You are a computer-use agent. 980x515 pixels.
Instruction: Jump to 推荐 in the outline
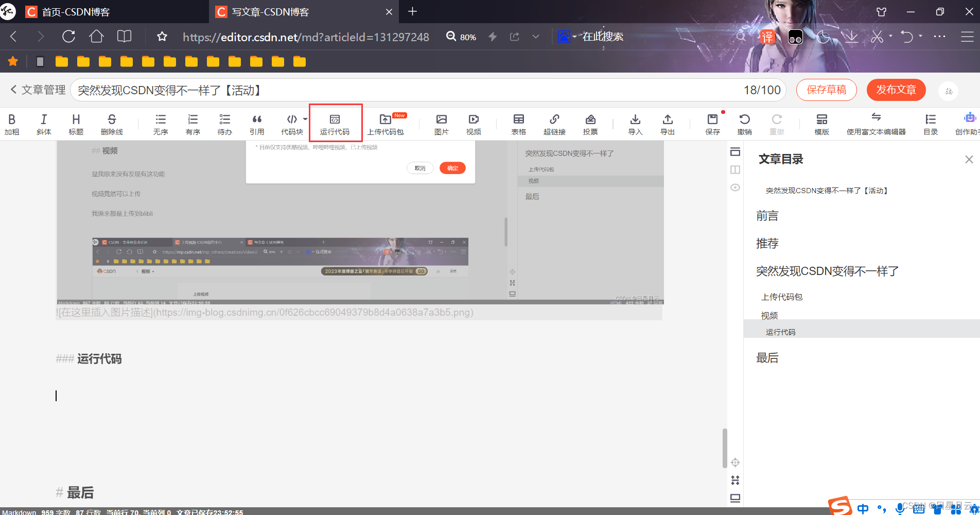click(767, 243)
